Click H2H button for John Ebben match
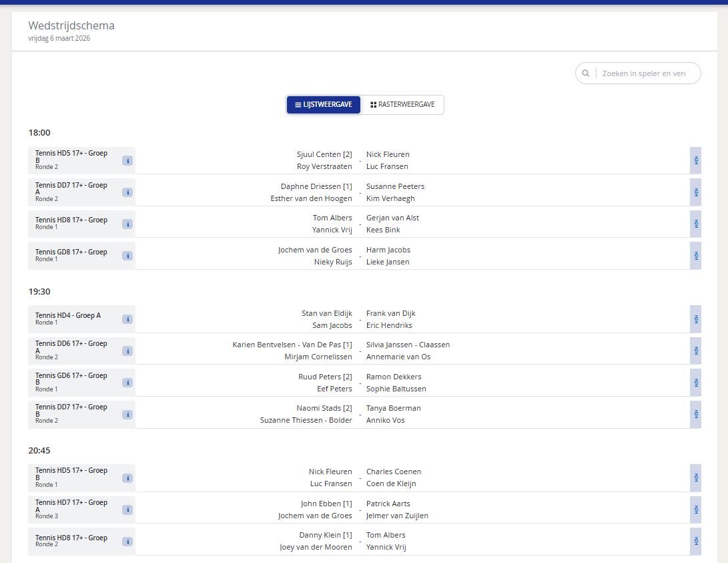 pos(696,510)
